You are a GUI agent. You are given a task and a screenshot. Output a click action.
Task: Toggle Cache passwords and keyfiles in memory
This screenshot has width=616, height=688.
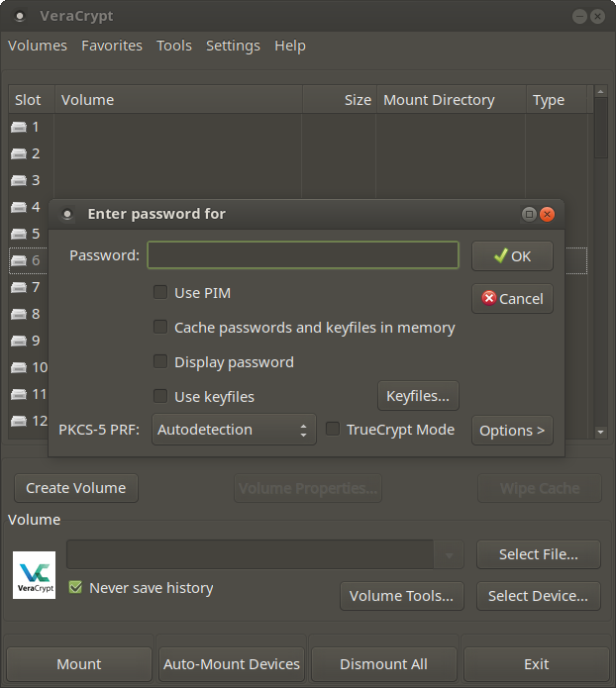pos(160,328)
